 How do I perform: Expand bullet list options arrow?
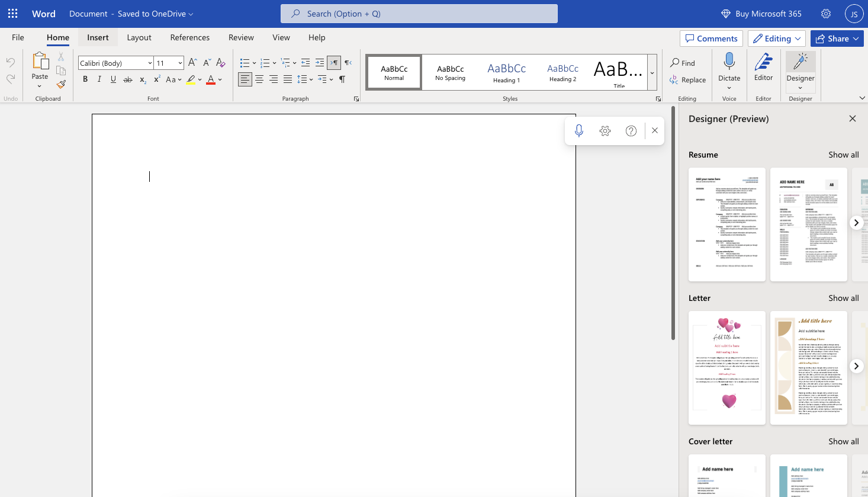tap(255, 63)
